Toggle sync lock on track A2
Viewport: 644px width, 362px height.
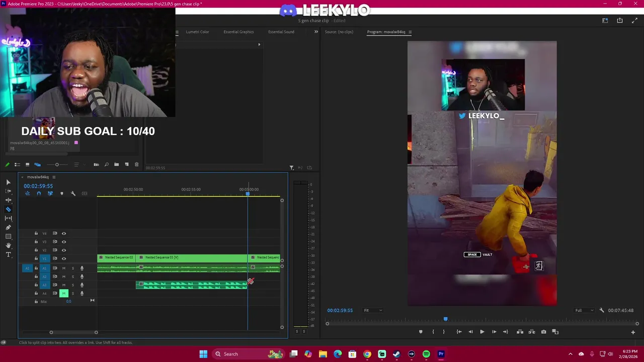(55, 277)
